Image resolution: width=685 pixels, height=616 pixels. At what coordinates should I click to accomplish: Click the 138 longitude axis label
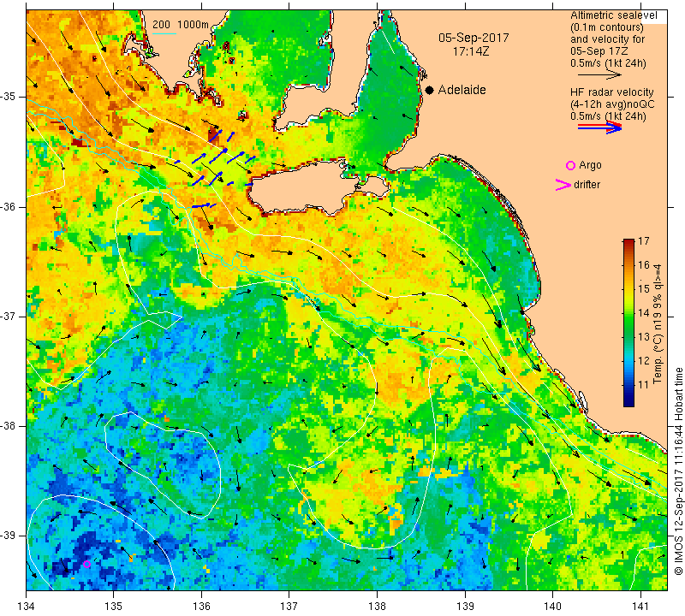pos(377,606)
